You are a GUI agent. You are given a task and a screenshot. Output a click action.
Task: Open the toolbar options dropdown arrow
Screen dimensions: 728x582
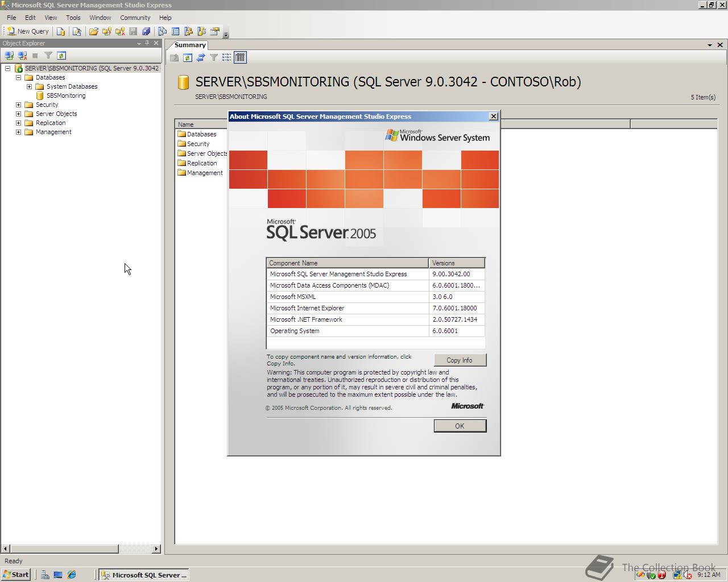[226, 34]
